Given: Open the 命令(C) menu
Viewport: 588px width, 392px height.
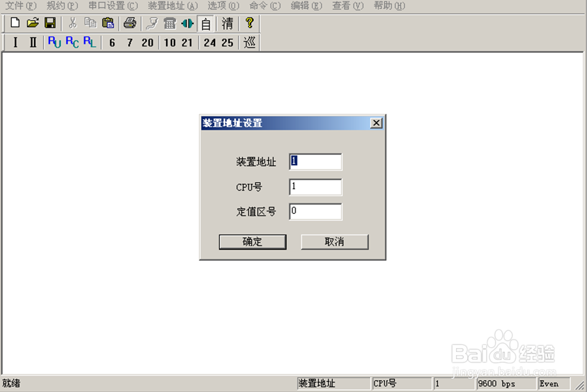Looking at the screenshot, I should tap(265, 6).
